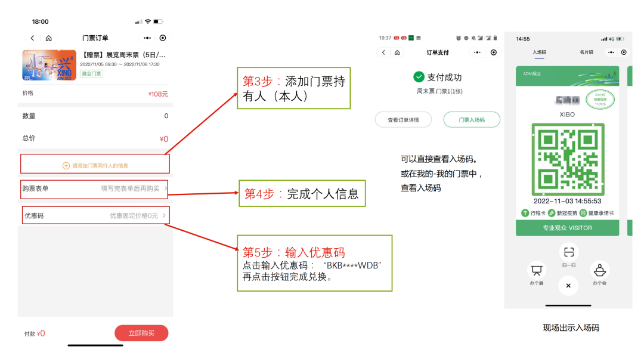Tap the green entry QR code
The image size is (644, 362).
(x=568, y=159)
